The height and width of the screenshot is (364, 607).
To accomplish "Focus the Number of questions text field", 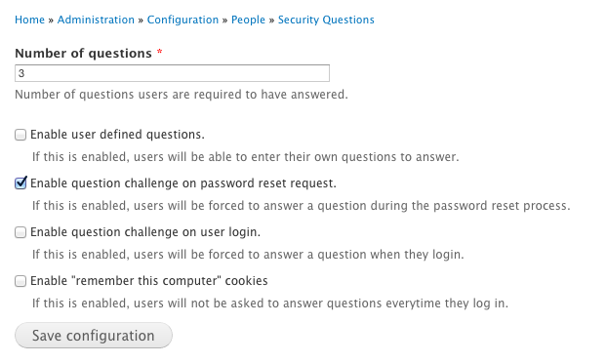I will (173, 73).
